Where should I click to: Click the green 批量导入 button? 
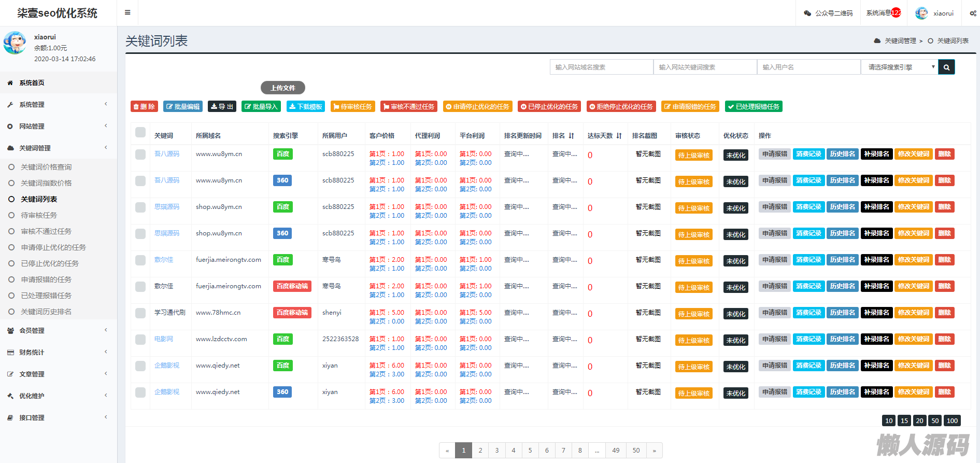click(262, 106)
